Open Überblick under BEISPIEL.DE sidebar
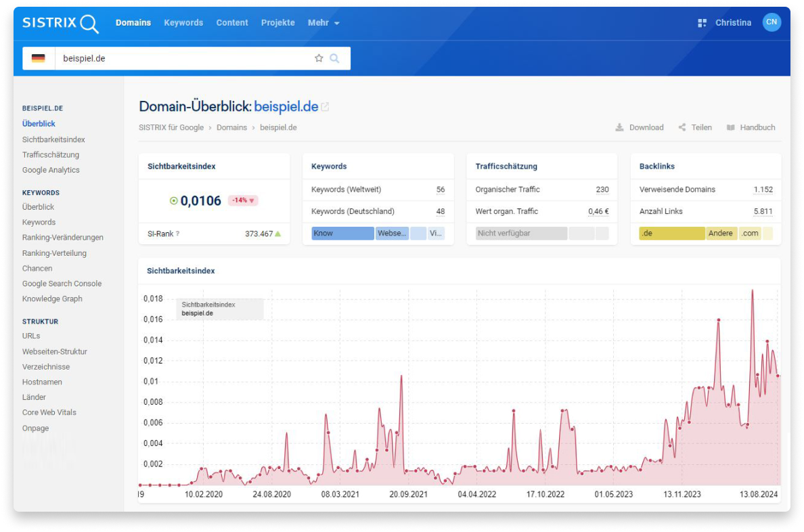The height and width of the screenshot is (532, 804). click(x=39, y=124)
